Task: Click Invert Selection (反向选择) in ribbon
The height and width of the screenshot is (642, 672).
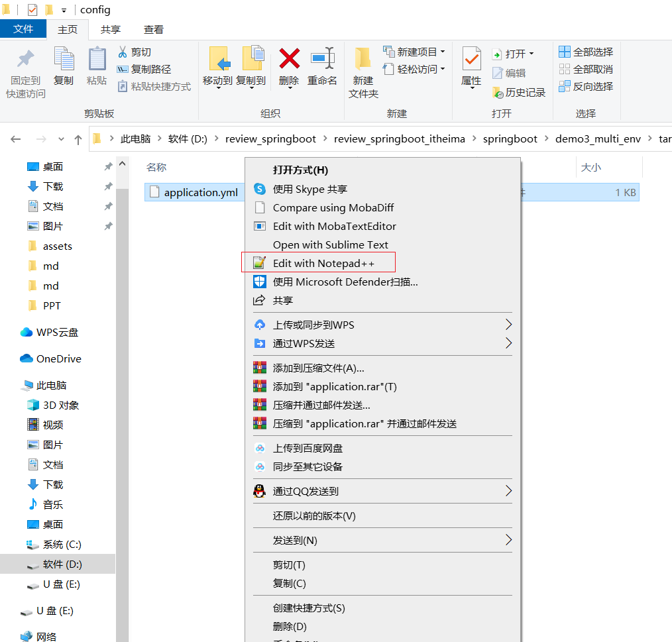Action: pos(586,86)
